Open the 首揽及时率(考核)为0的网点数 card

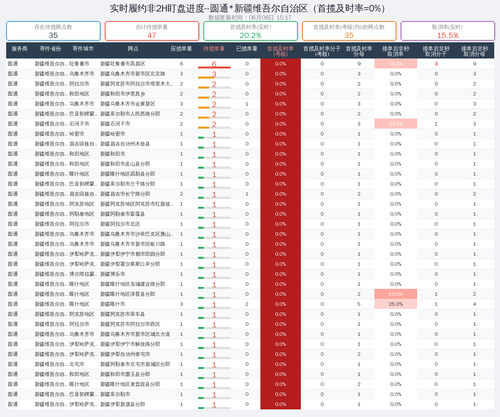(x=349, y=31)
